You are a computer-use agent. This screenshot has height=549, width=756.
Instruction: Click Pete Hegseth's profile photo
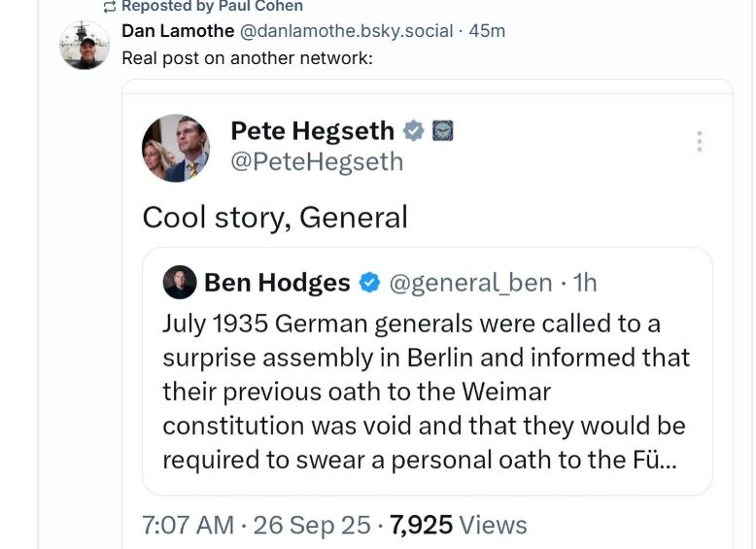point(176,149)
